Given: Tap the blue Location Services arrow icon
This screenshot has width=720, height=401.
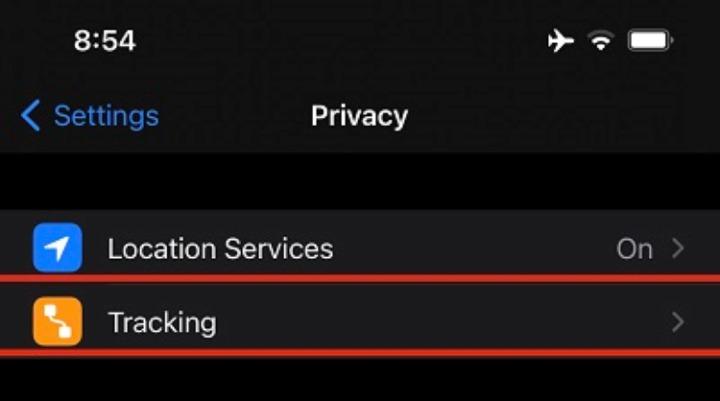Looking at the screenshot, I should [x=57, y=247].
